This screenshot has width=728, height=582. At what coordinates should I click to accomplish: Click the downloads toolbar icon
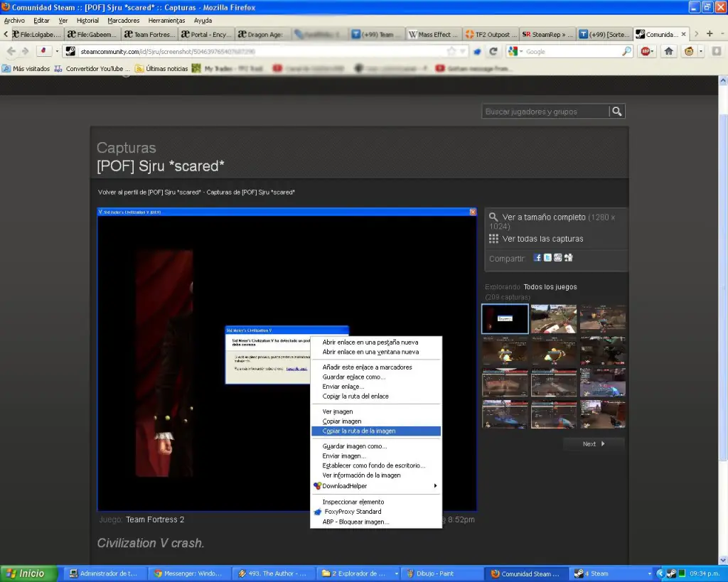[x=717, y=51]
